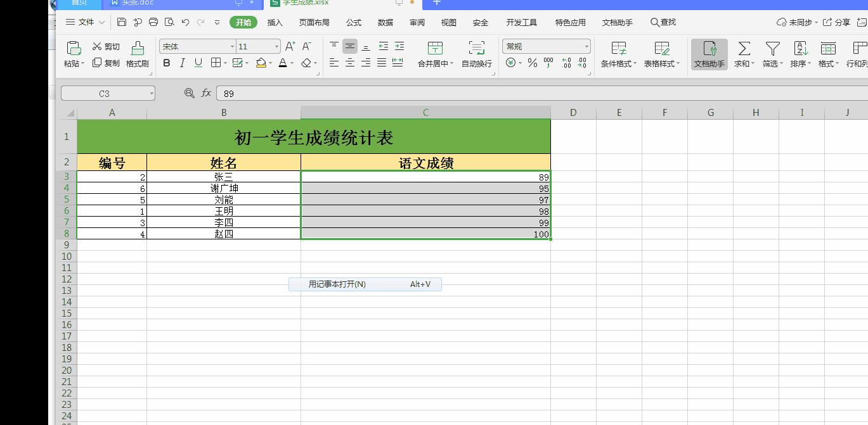Decrease indent in alignment group
This screenshot has height=425, width=868.
(x=383, y=46)
